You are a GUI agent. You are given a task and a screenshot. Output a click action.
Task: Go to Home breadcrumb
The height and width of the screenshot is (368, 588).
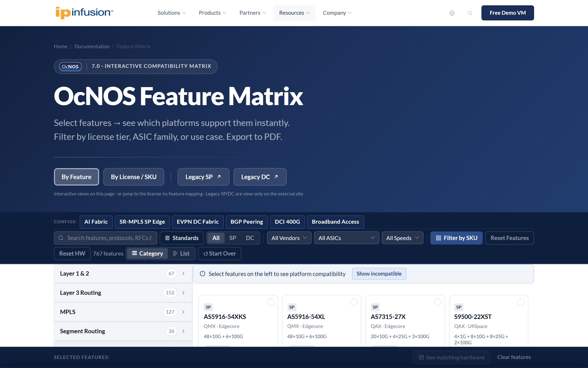tap(61, 46)
